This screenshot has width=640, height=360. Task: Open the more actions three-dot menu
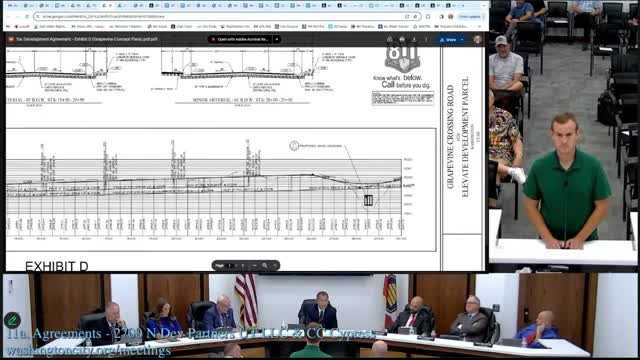click(426, 40)
